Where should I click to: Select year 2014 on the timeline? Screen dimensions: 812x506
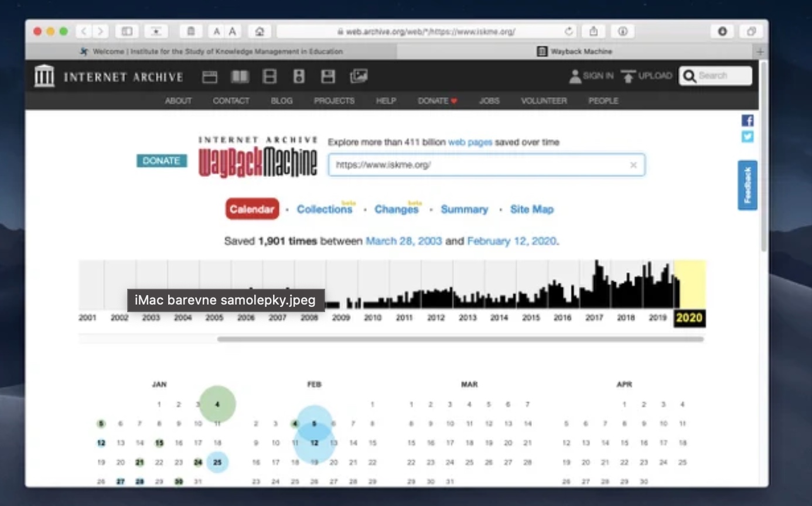point(499,318)
